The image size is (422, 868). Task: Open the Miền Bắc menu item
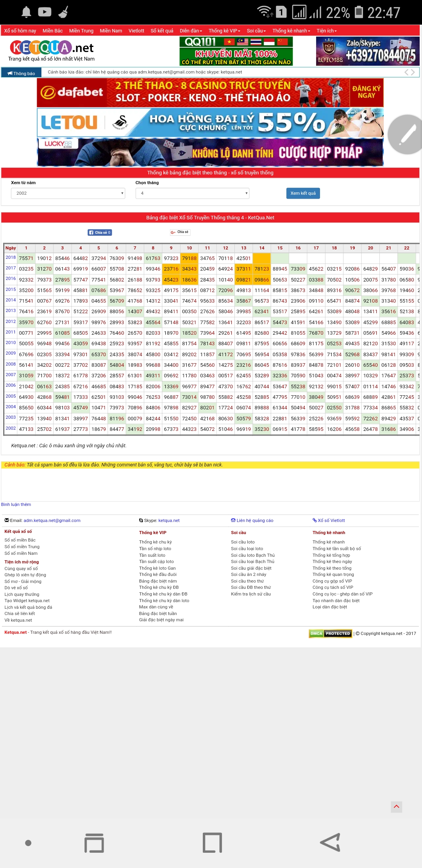tap(53, 30)
